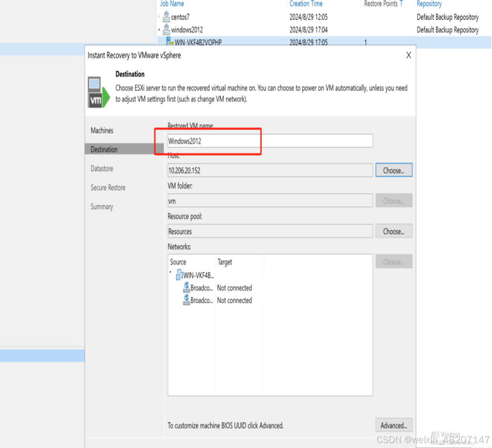Open the Secure Restore wizard step
492x448 pixels.
click(108, 187)
